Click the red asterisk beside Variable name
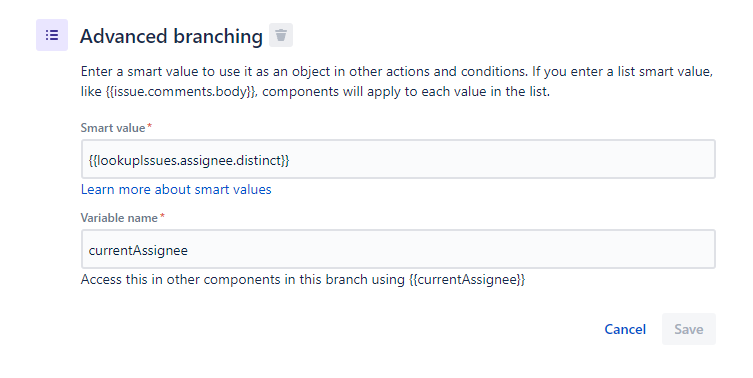Viewport: 753px width, 378px height. (162, 216)
